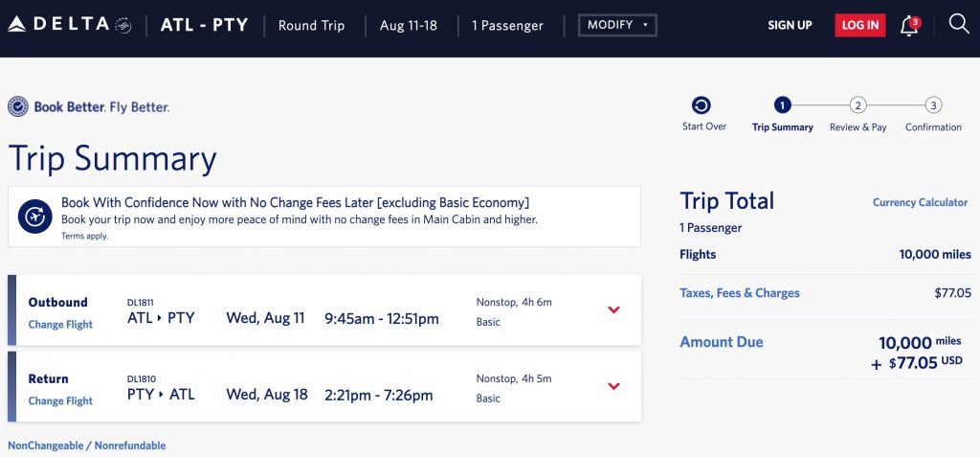Change Flight for the Return trip
Screen dimensions: 980x457
(60, 401)
